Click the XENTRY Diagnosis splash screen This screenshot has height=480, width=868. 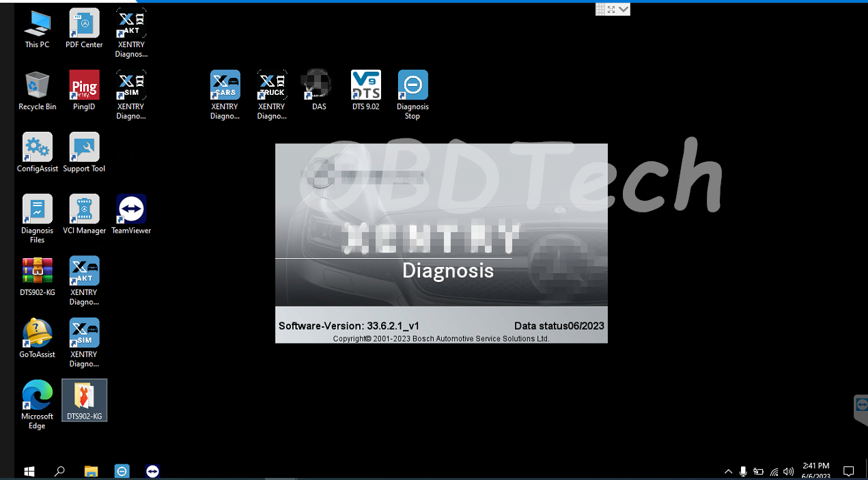click(x=441, y=243)
